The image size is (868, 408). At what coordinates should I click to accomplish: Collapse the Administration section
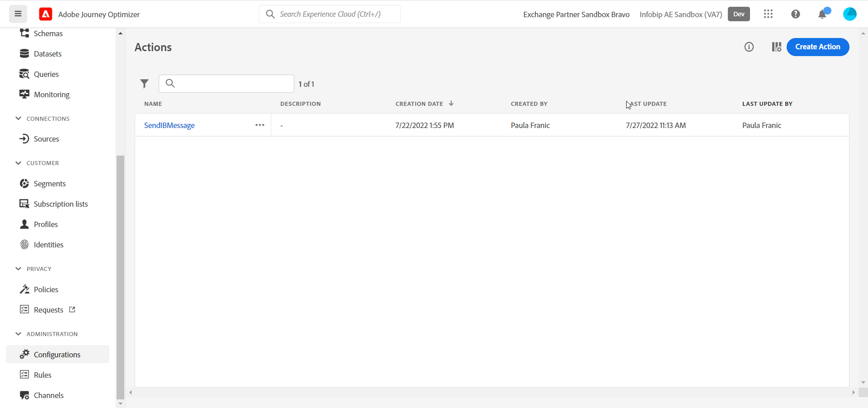pyautogui.click(x=19, y=334)
